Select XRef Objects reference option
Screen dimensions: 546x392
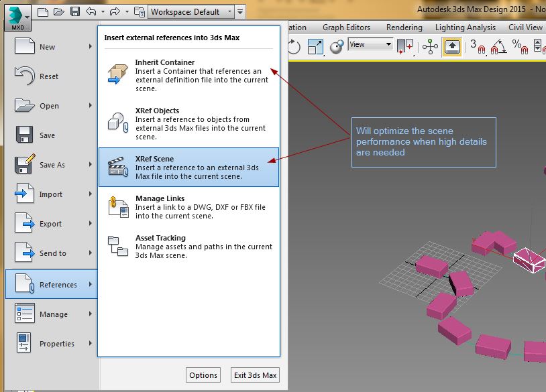coord(188,123)
